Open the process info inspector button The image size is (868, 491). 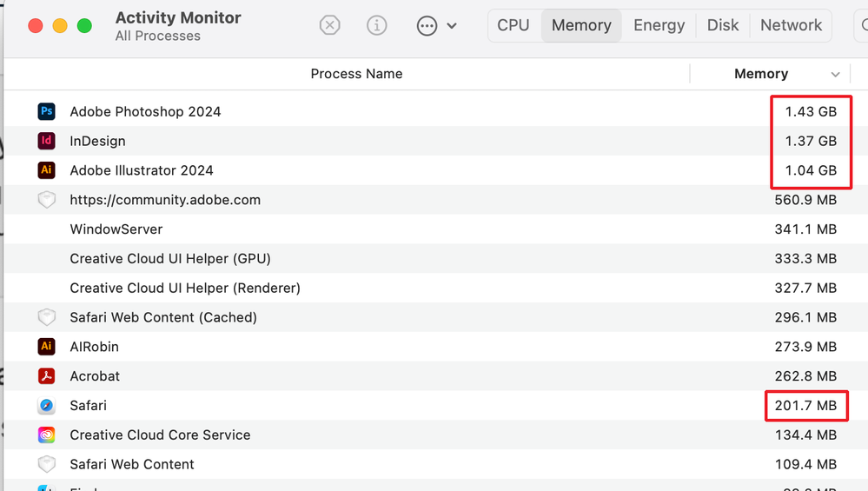pos(377,25)
